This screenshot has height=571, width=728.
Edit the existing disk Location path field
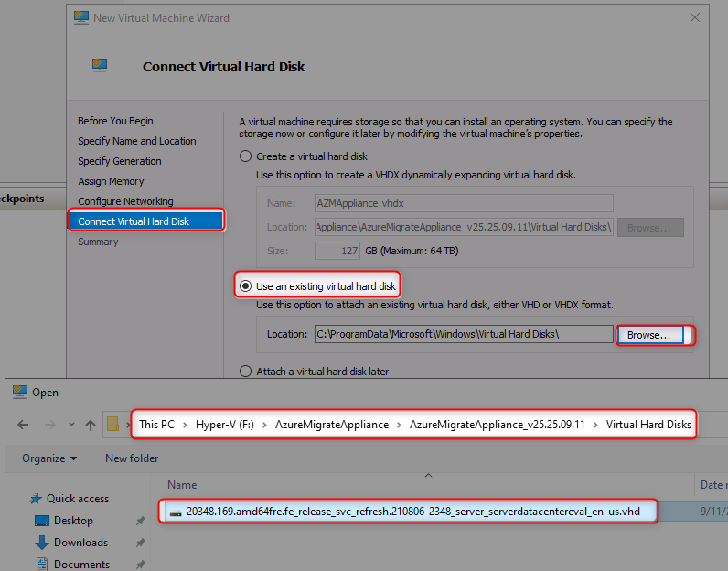(464, 334)
